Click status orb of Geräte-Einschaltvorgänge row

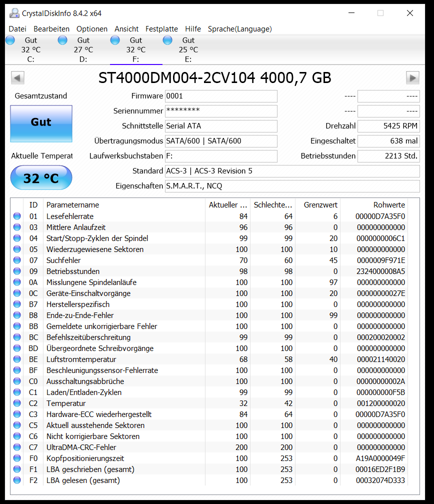(x=17, y=293)
